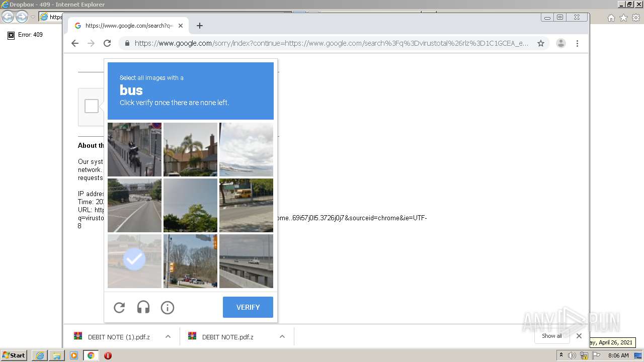Deselect the checked bus image tile
Screen dimensions: 644x362
coord(134,261)
